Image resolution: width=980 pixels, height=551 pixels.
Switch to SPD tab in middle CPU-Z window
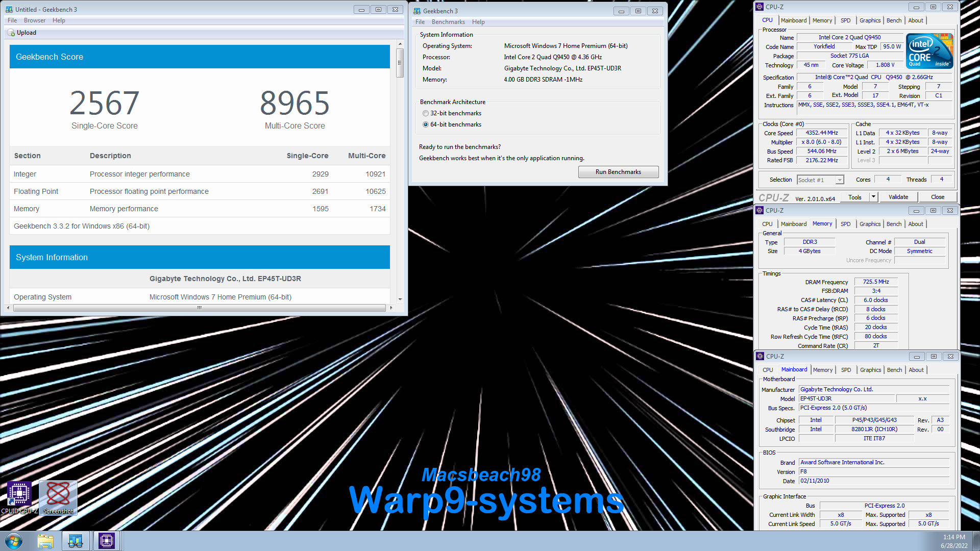[x=846, y=224]
